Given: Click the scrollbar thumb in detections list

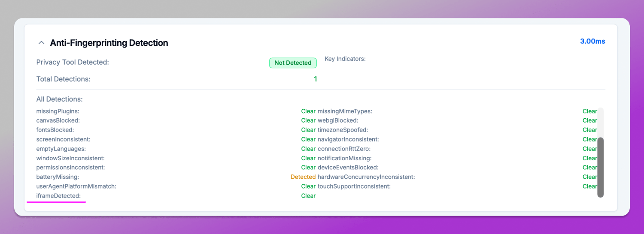Looking at the screenshot, I should (600, 167).
